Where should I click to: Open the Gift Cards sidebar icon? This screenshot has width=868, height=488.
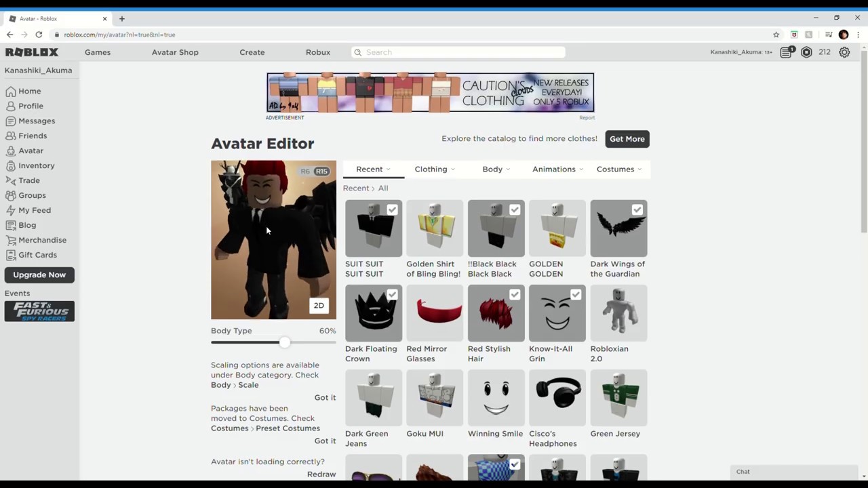coord(11,255)
